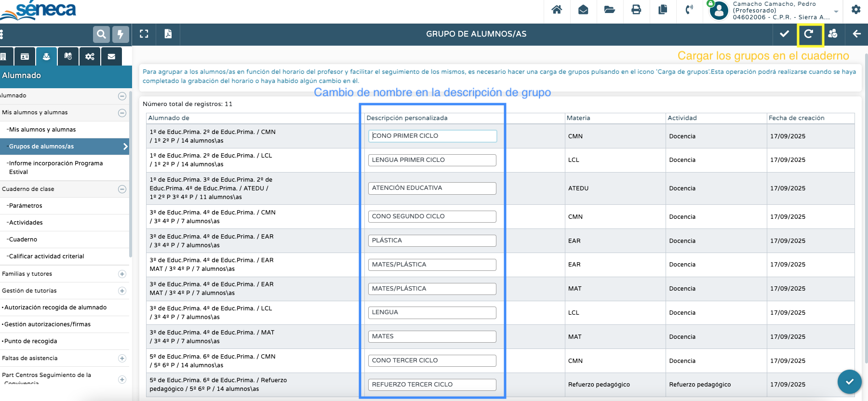Open the quick access lightning bolt icon
This screenshot has height=401, width=868.
120,34
